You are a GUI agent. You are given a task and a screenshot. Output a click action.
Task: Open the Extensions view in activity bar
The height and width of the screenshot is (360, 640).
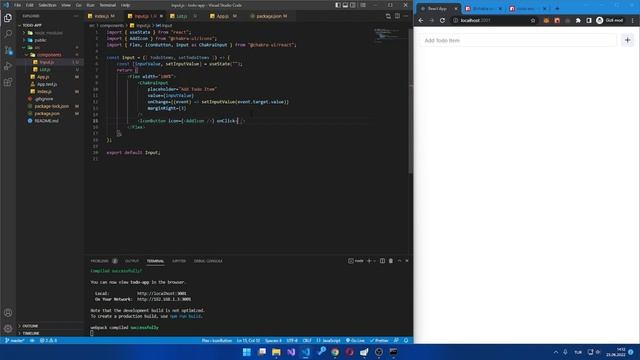pyautogui.click(x=8, y=82)
